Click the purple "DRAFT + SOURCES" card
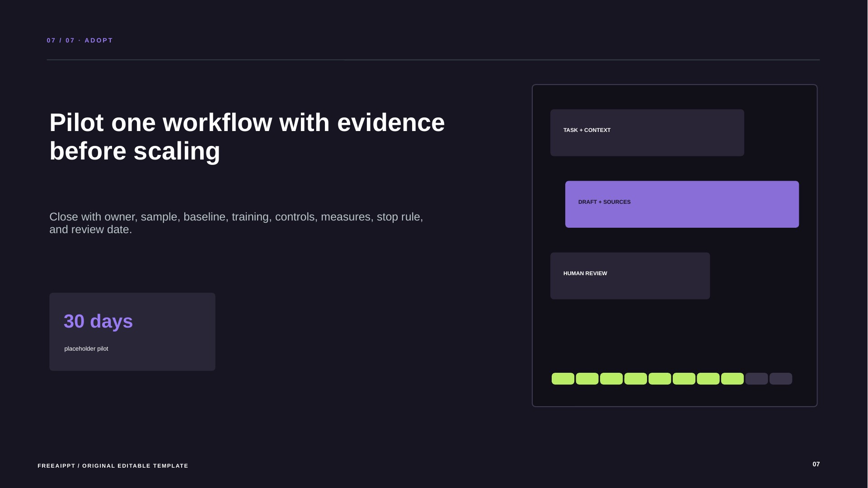The image size is (868, 488). tap(682, 204)
